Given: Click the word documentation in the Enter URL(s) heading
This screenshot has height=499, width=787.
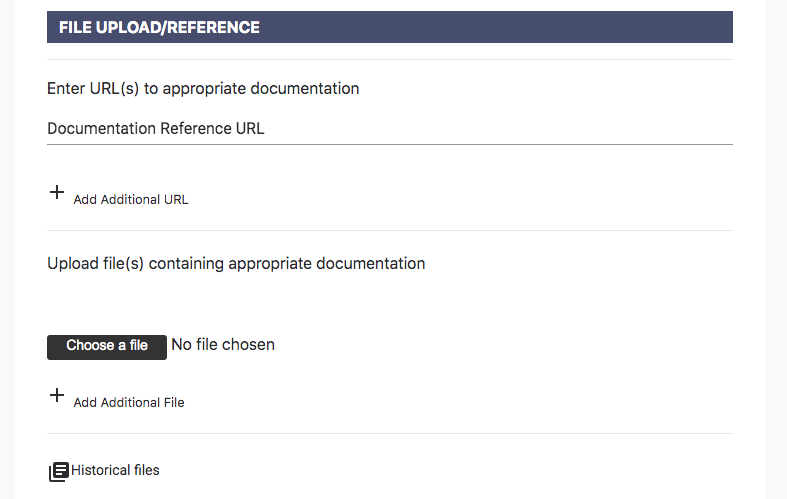Looking at the screenshot, I should click(305, 88).
